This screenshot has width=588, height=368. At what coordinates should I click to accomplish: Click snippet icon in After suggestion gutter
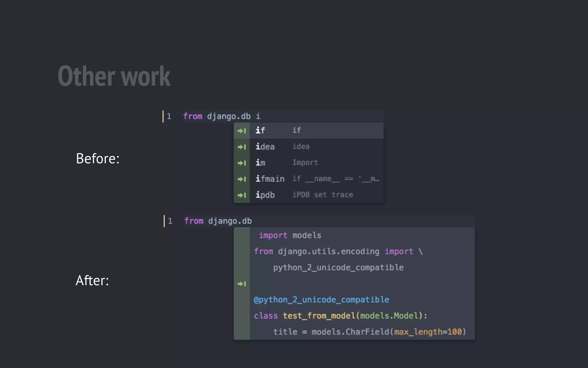(x=242, y=284)
